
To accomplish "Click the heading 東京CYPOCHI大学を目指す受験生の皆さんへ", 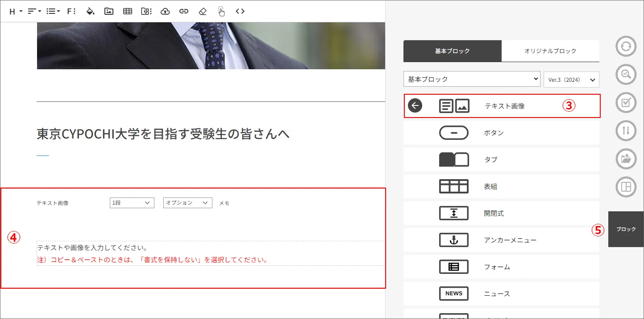I will pyautogui.click(x=163, y=134).
